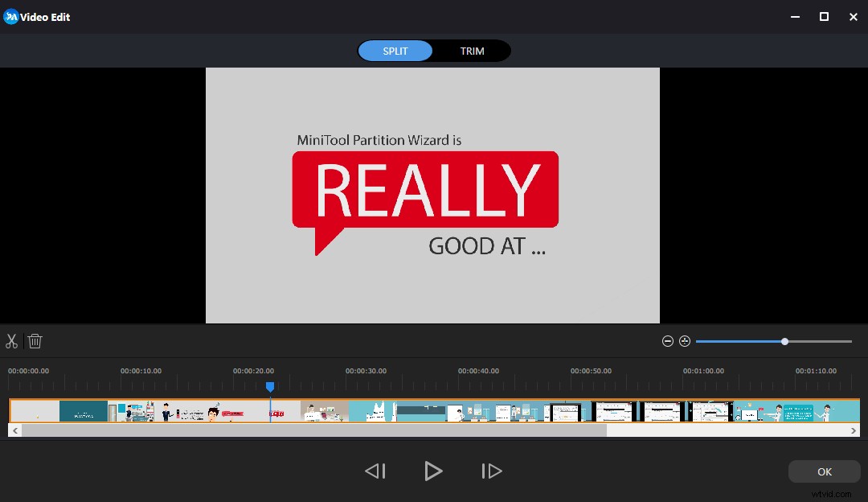Confirm edits by clicking OK

point(824,471)
